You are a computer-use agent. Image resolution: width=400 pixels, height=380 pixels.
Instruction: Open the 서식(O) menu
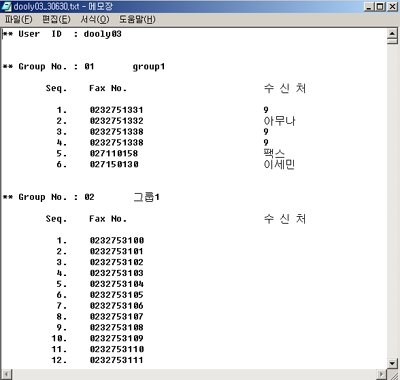point(95,20)
